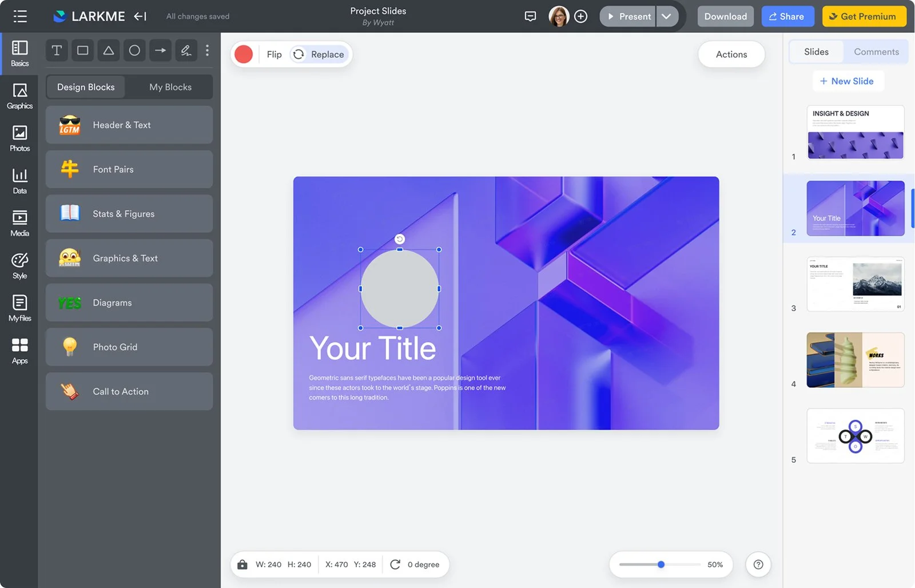Open Diagrams design block
The width and height of the screenshot is (915, 588).
click(x=129, y=303)
